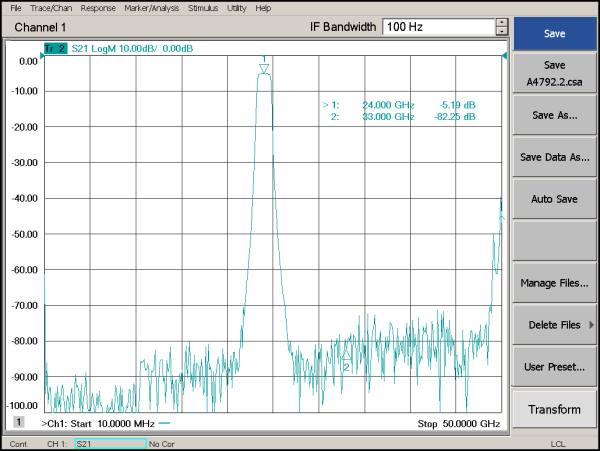
Task: Click Save As... softkey
Action: pos(554,115)
